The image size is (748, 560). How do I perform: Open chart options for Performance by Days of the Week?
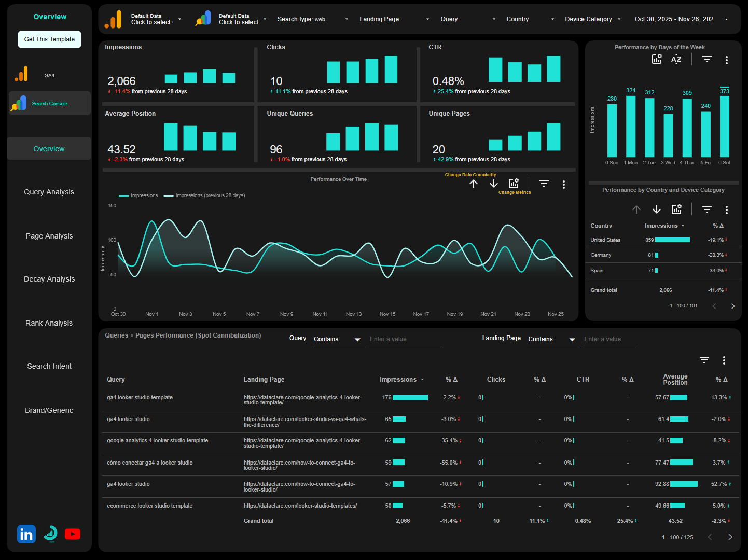point(727,60)
